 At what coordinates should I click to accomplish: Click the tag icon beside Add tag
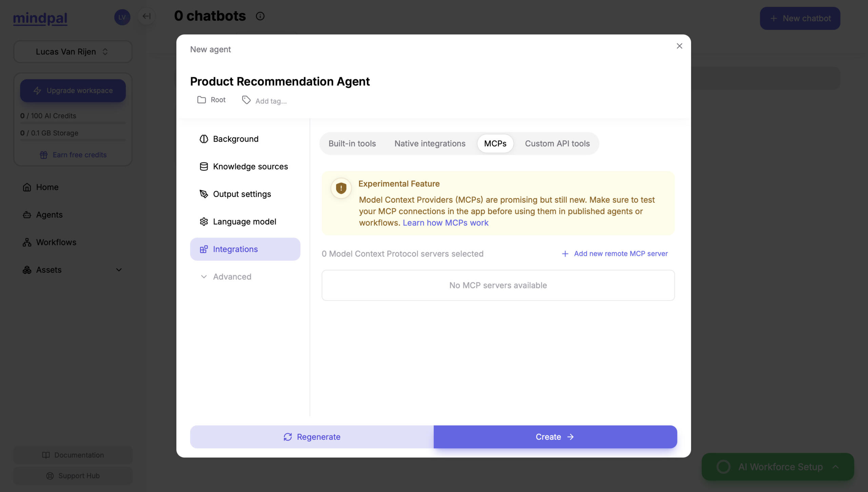coord(246,100)
